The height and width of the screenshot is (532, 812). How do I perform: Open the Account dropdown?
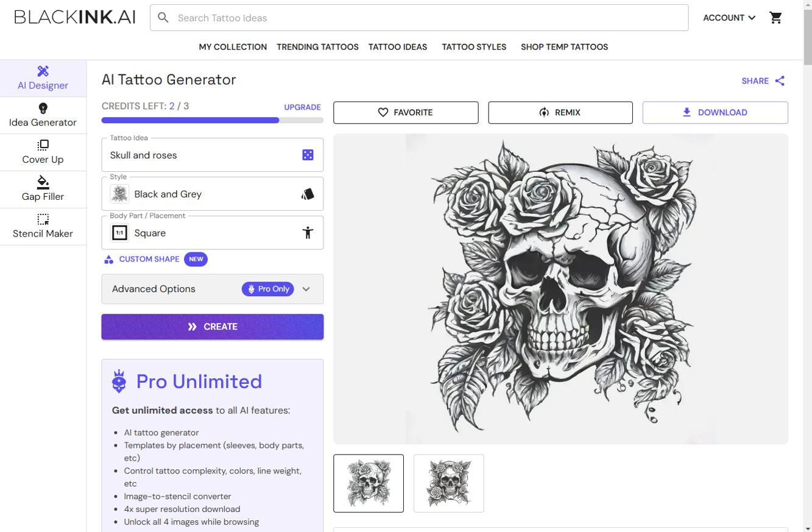[728, 18]
